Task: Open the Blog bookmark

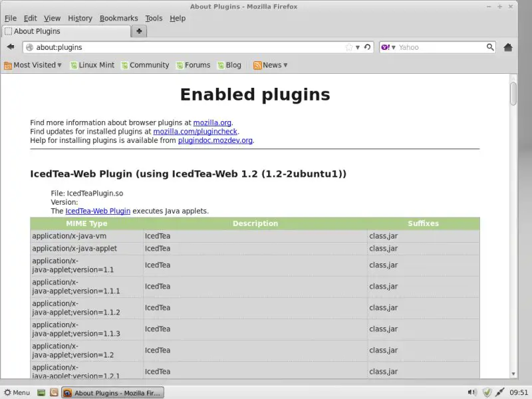Action: pyautogui.click(x=229, y=65)
